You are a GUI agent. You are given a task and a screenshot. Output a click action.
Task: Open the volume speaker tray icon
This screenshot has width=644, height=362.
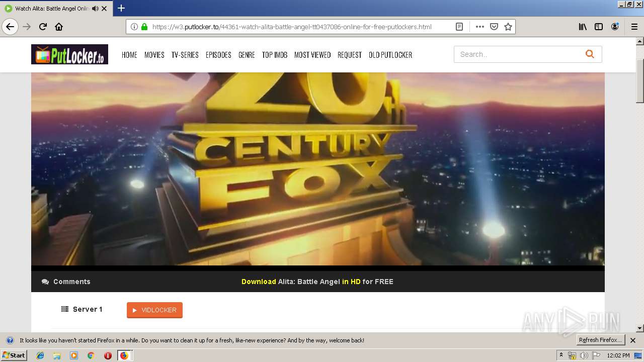[584, 355]
